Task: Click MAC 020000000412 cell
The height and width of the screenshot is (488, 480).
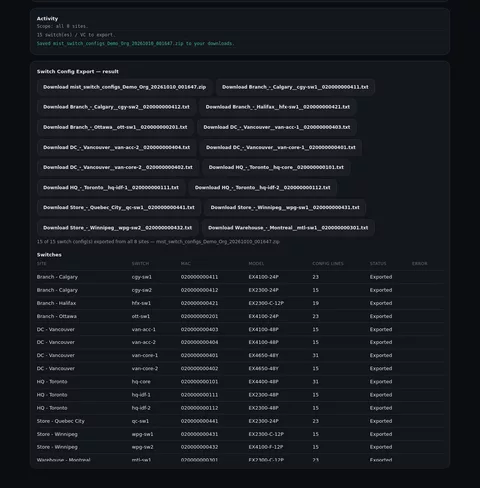Action: [x=199, y=290]
